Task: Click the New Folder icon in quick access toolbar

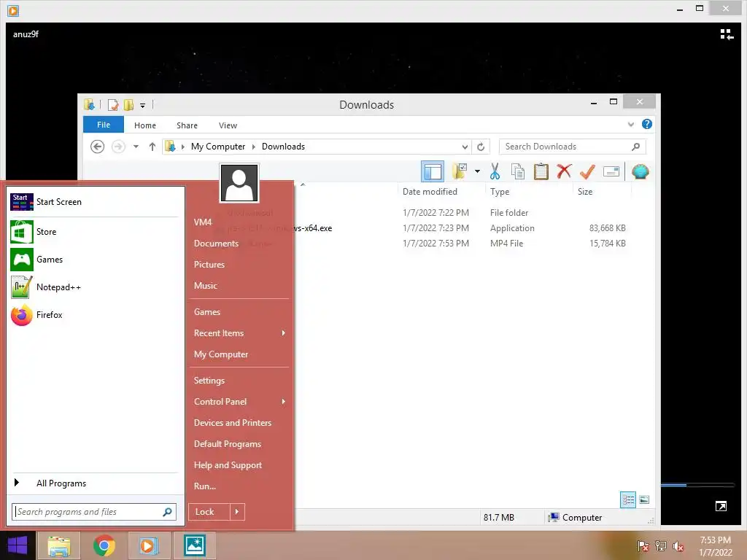Action: (128, 105)
